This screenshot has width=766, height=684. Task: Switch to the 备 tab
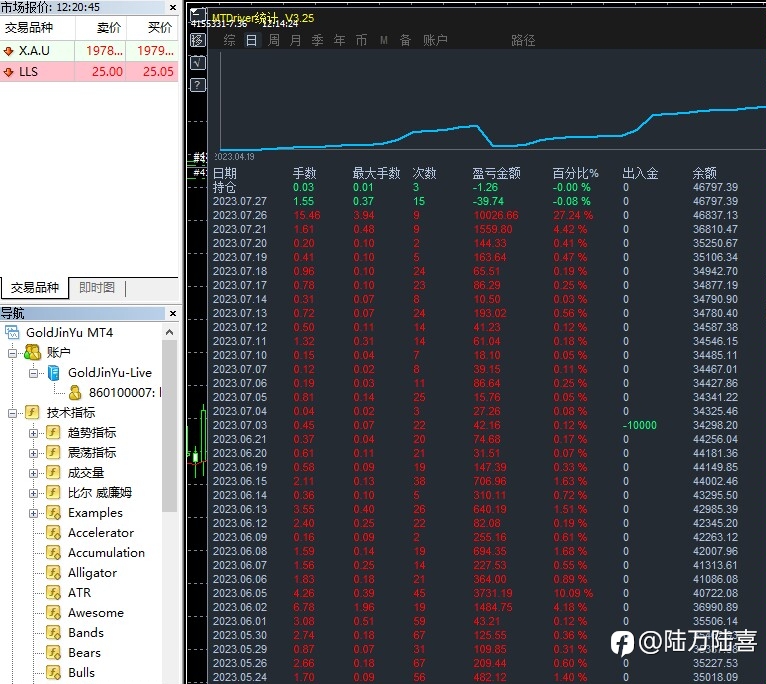tap(405, 40)
